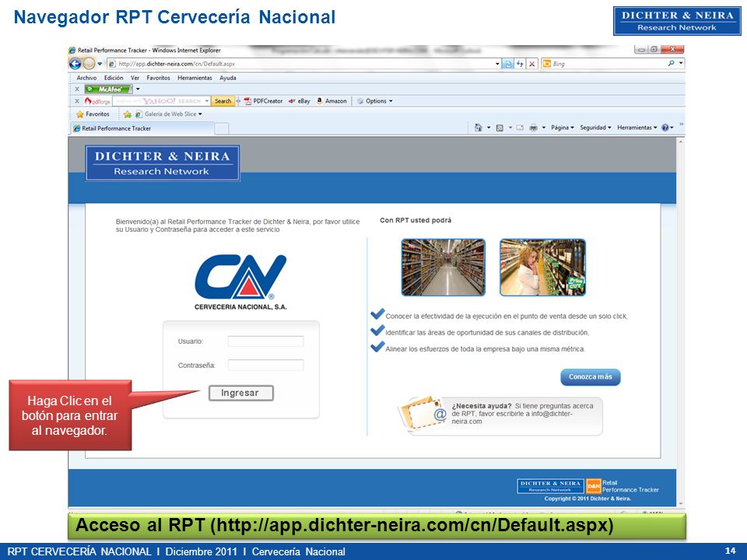Click the Ingresar login button
The image size is (747, 560).
click(240, 393)
